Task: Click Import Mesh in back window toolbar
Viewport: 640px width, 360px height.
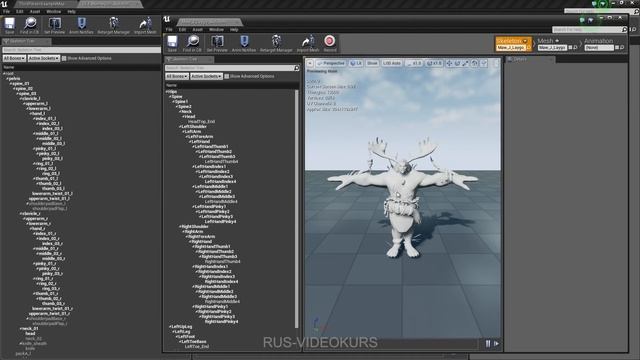Action: coord(145,25)
